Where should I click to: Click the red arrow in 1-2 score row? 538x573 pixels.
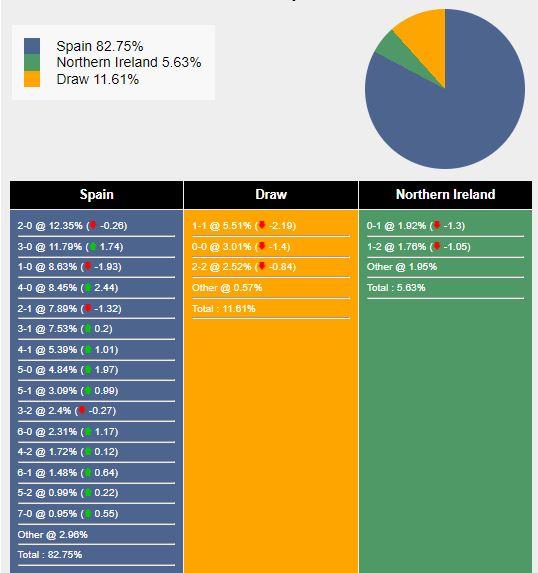437,246
